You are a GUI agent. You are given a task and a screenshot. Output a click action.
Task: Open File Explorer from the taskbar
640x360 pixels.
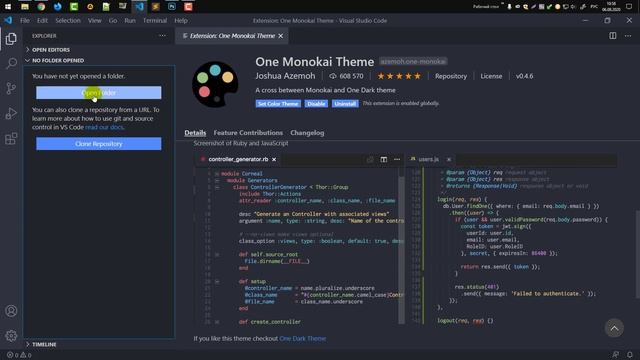[25, 7]
